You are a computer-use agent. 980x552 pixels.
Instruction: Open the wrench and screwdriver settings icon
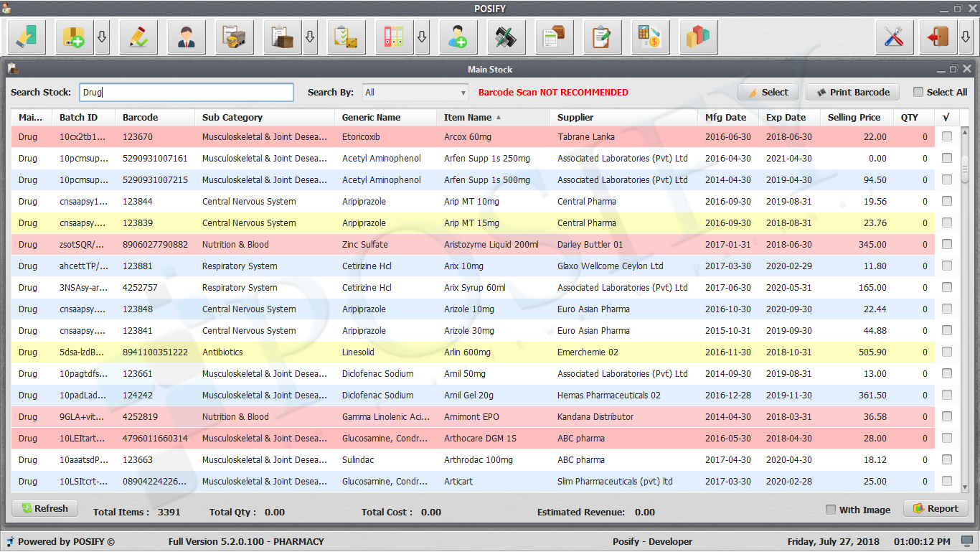(895, 37)
